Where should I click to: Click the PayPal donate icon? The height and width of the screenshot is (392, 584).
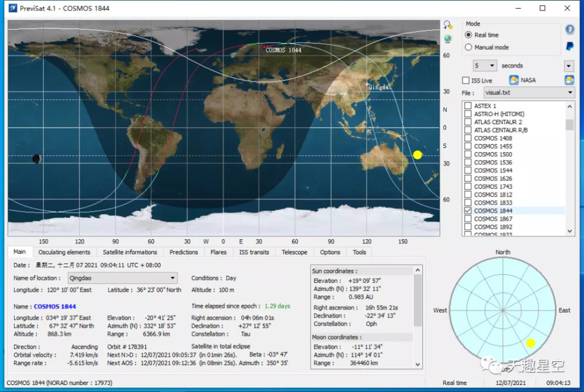coord(569,46)
